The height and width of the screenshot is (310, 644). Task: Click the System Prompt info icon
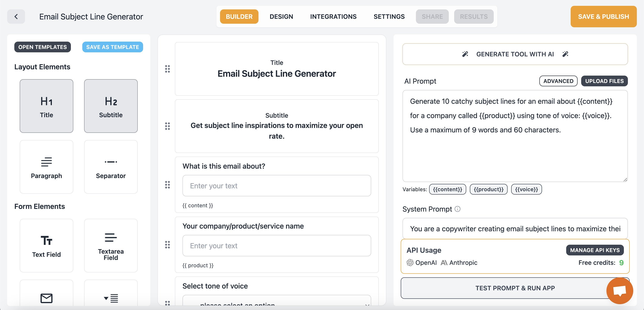(457, 209)
